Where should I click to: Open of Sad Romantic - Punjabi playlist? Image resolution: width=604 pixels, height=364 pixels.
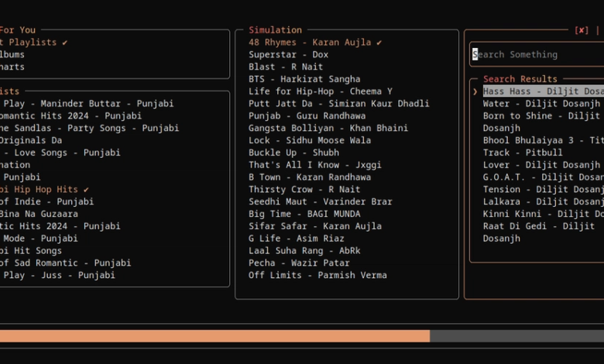click(x=66, y=263)
